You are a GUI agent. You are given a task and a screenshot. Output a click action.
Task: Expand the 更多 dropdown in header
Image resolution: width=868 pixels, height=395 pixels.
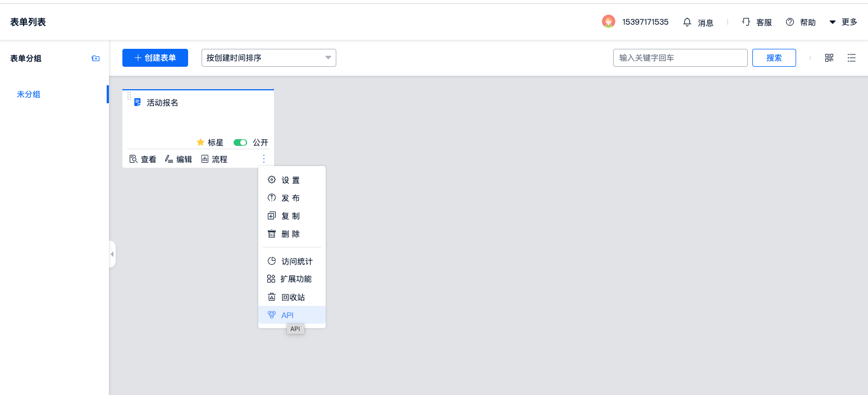843,22
